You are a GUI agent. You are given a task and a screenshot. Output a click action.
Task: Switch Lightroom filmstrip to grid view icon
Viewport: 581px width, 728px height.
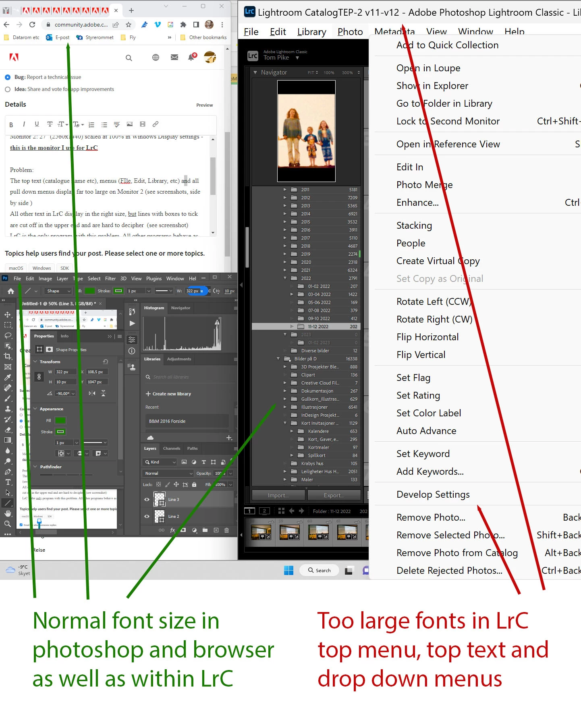point(282,511)
